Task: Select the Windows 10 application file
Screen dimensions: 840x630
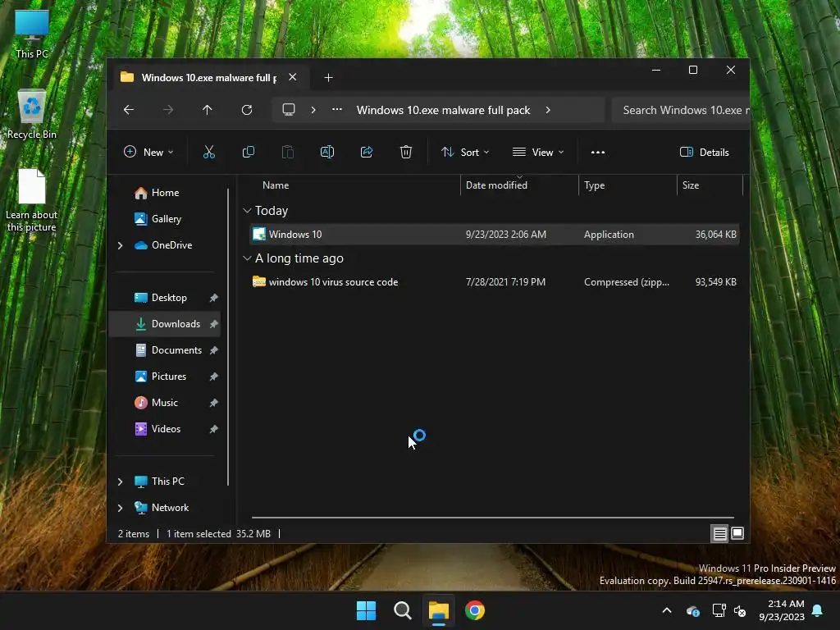Action: (x=495, y=234)
